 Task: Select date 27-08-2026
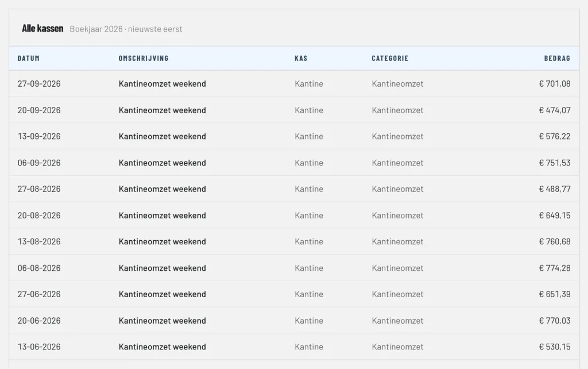click(x=39, y=189)
